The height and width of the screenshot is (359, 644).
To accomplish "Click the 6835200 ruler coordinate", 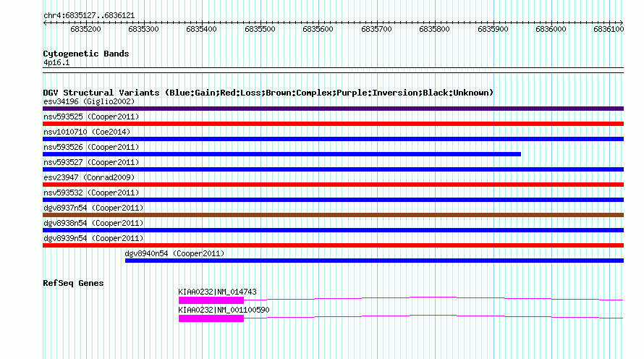I will point(85,29).
